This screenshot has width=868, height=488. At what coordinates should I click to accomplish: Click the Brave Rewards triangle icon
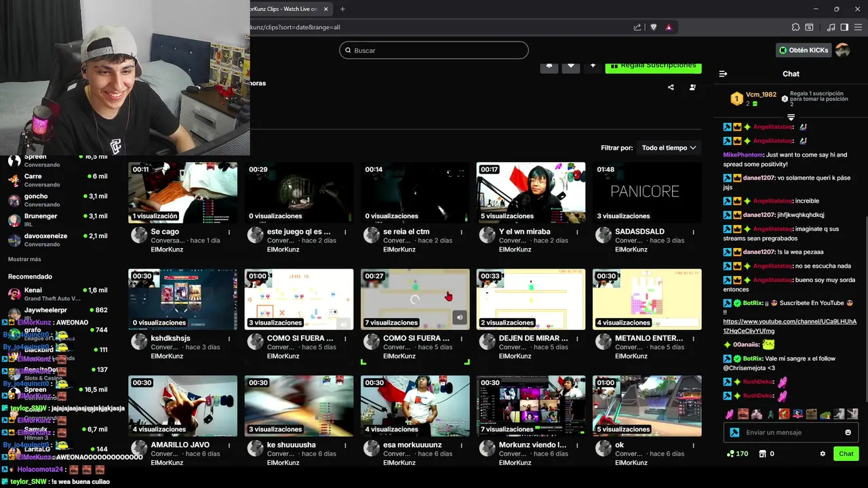pyautogui.click(x=669, y=27)
